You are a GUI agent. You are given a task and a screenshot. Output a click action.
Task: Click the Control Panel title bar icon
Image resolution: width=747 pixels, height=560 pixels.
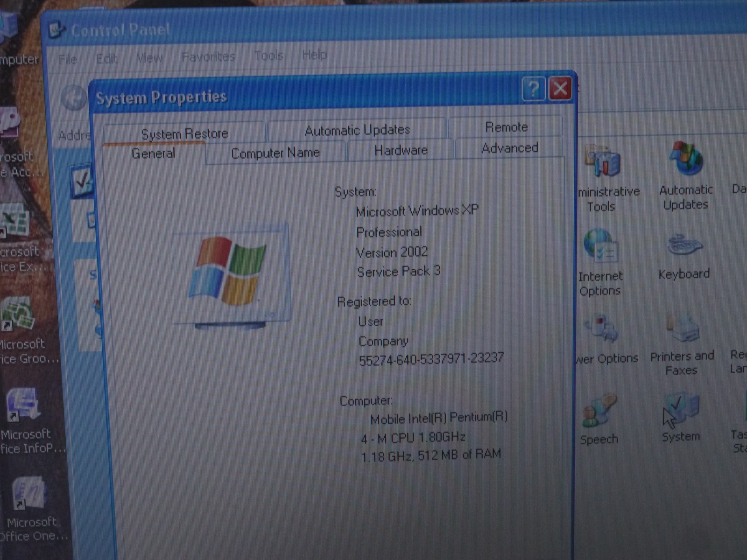point(57,31)
